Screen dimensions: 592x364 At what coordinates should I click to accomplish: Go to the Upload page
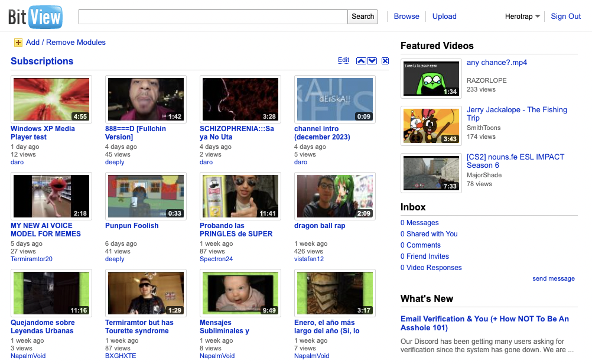444,17
